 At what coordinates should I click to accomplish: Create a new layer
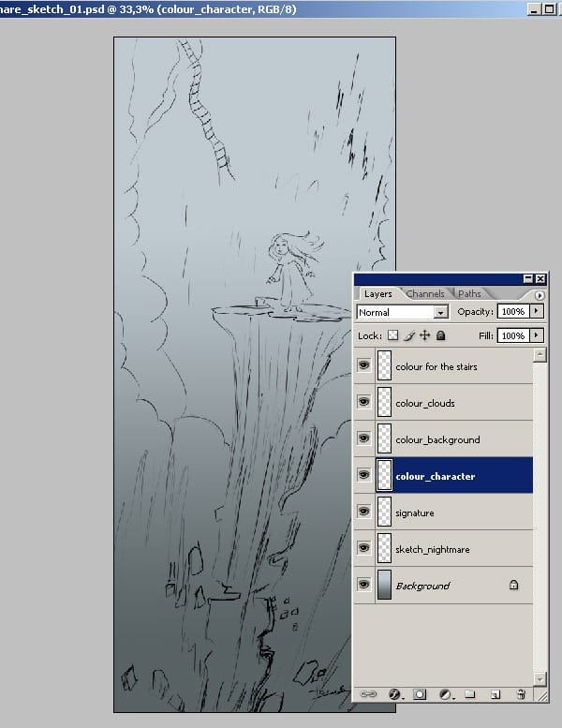[x=495, y=694]
